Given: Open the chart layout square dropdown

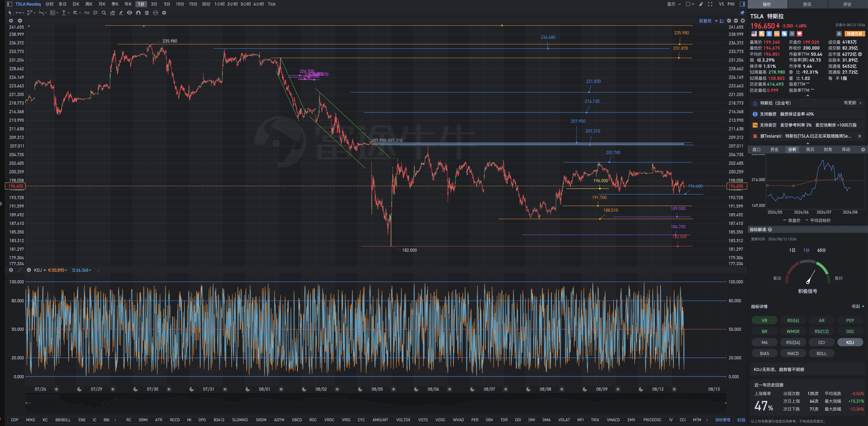Looking at the screenshot, I should point(690,4).
